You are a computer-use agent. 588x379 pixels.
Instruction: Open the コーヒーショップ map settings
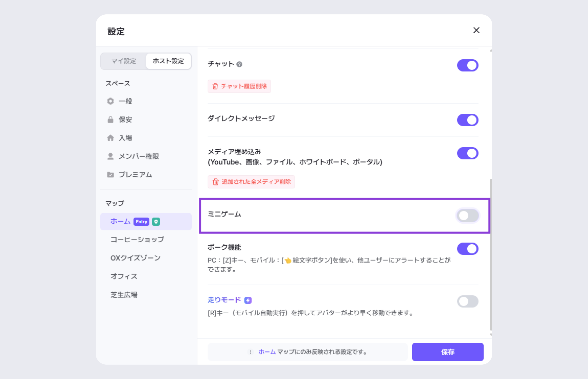[137, 240]
